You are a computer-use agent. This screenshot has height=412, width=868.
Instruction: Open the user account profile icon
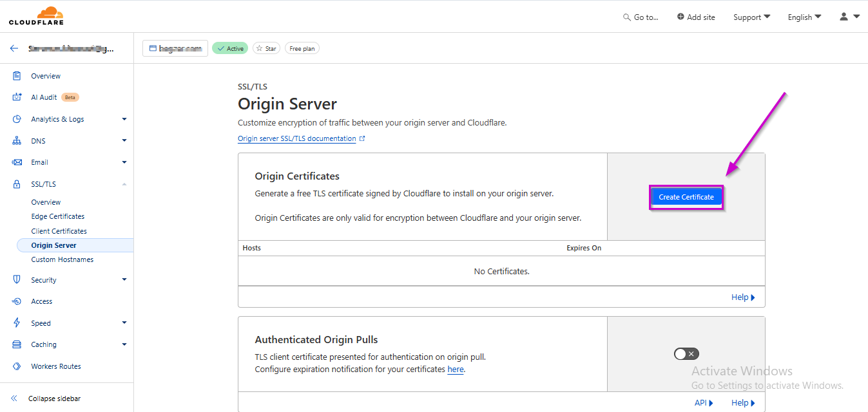tap(844, 17)
